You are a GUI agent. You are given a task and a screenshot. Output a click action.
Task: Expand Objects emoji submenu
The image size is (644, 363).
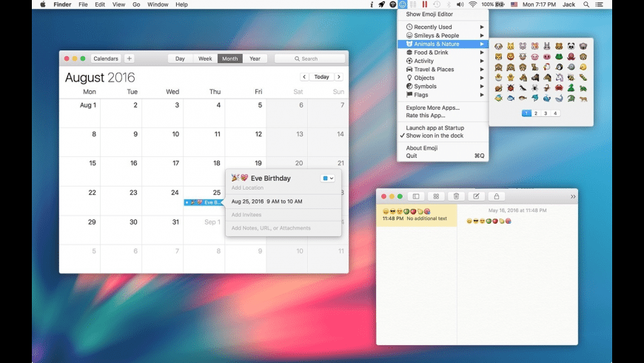(443, 78)
